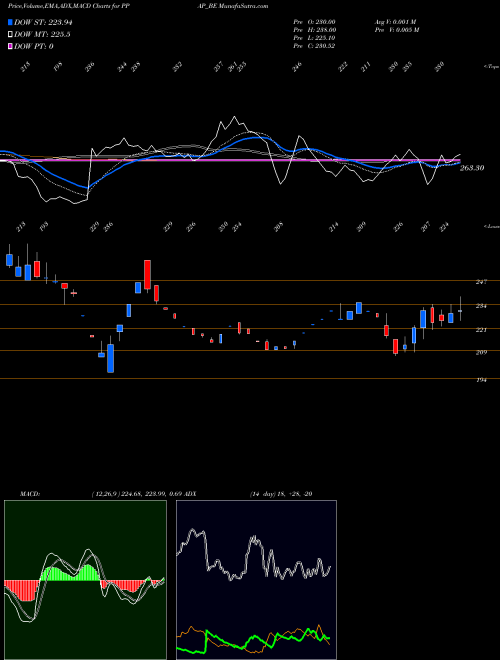Viewport: 500px width, 660px height.
Task: Click the blue DOW ST legend swatch
Action: click(10, 22)
